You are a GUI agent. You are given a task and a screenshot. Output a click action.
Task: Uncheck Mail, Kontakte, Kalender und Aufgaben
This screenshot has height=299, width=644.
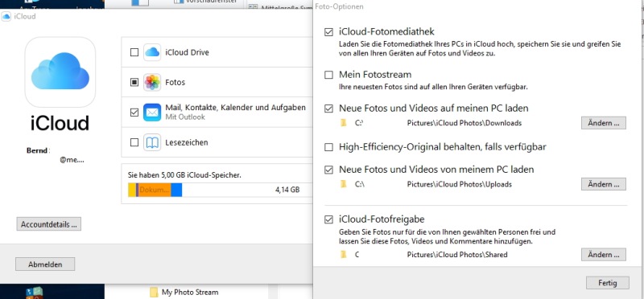(x=134, y=113)
